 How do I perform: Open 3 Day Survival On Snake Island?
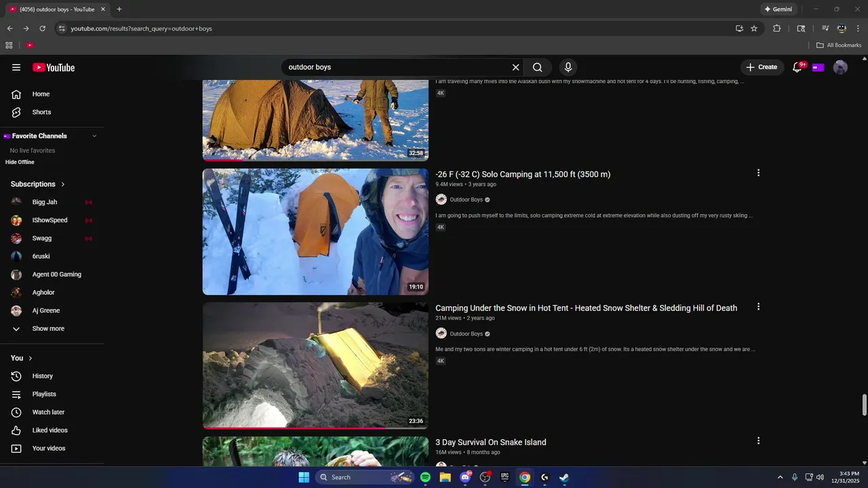[x=491, y=443]
